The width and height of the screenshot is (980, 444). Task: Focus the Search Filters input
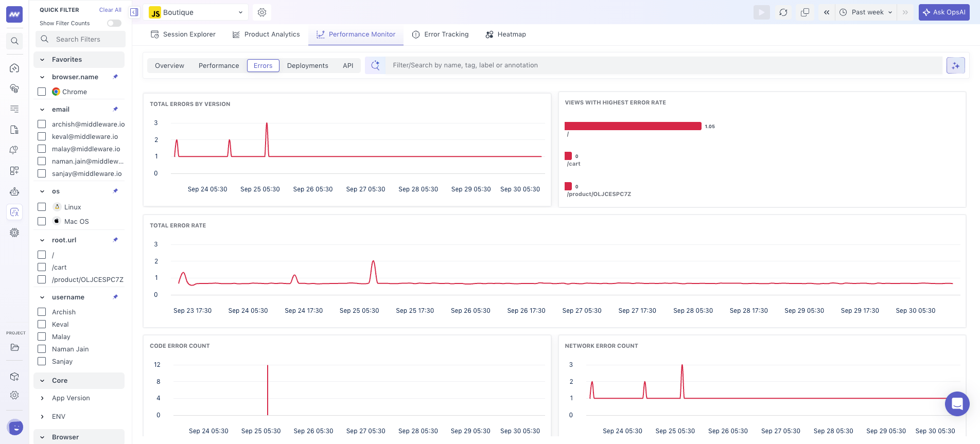pyautogui.click(x=80, y=39)
